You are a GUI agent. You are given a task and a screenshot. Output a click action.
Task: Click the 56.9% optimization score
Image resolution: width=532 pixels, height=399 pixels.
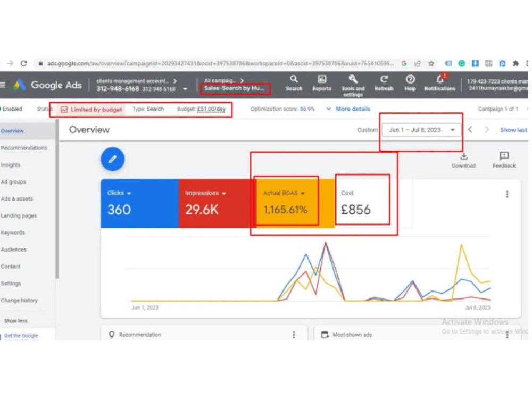tap(307, 109)
